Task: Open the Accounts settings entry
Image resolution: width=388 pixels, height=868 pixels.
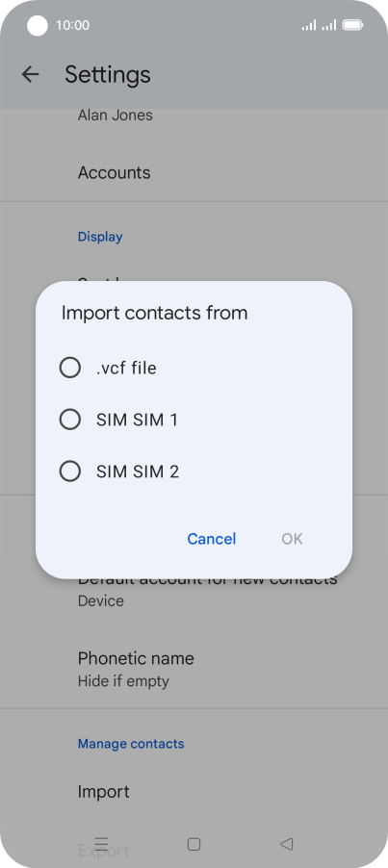Action: pyautogui.click(x=194, y=172)
